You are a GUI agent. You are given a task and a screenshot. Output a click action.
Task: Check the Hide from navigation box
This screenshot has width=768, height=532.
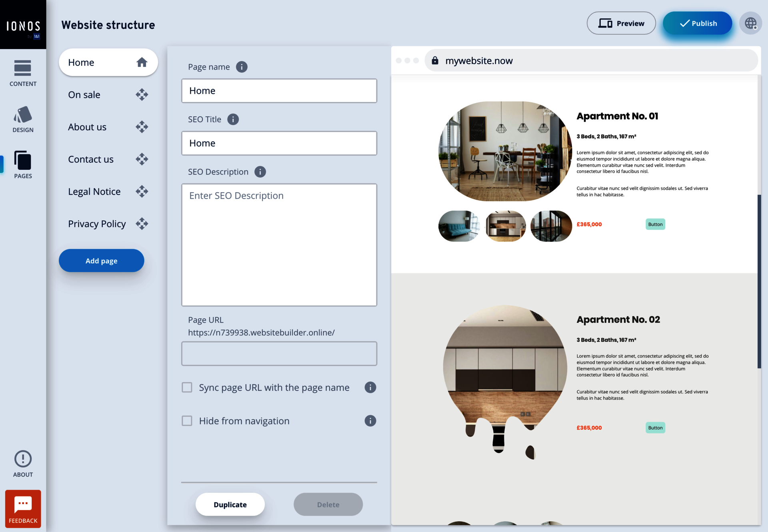point(187,421)
